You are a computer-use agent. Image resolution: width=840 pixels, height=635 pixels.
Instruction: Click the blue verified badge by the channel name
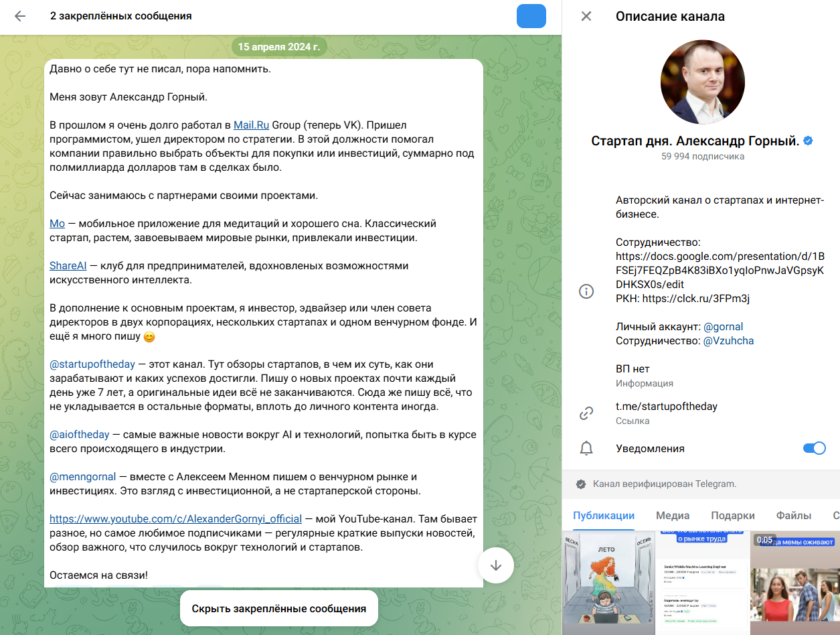pos(809,141)
